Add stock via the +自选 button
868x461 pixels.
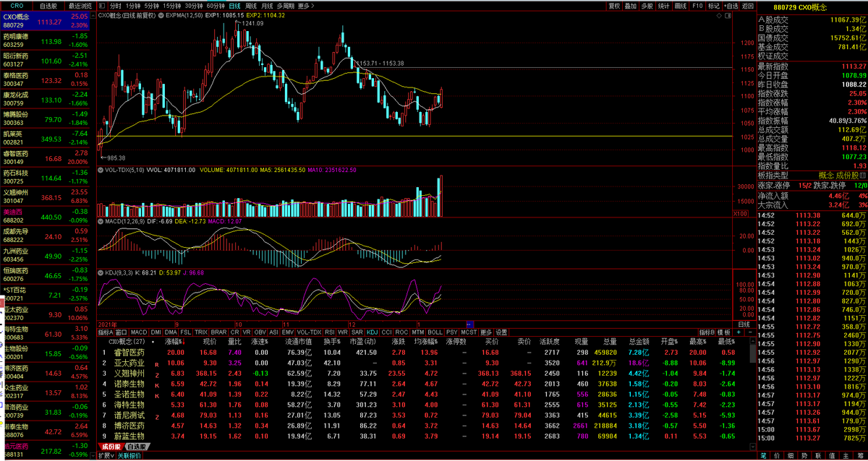pyautogui.click(x=730, y=5)
